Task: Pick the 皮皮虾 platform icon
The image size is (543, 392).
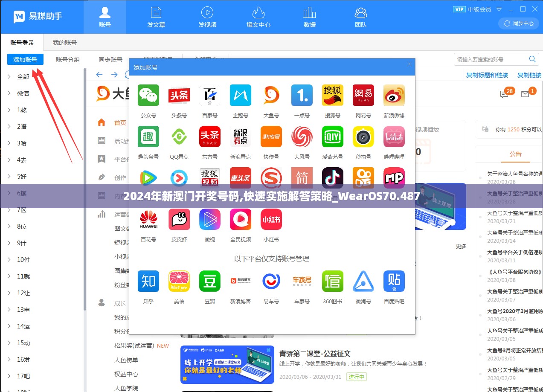Action: point(179,219)
